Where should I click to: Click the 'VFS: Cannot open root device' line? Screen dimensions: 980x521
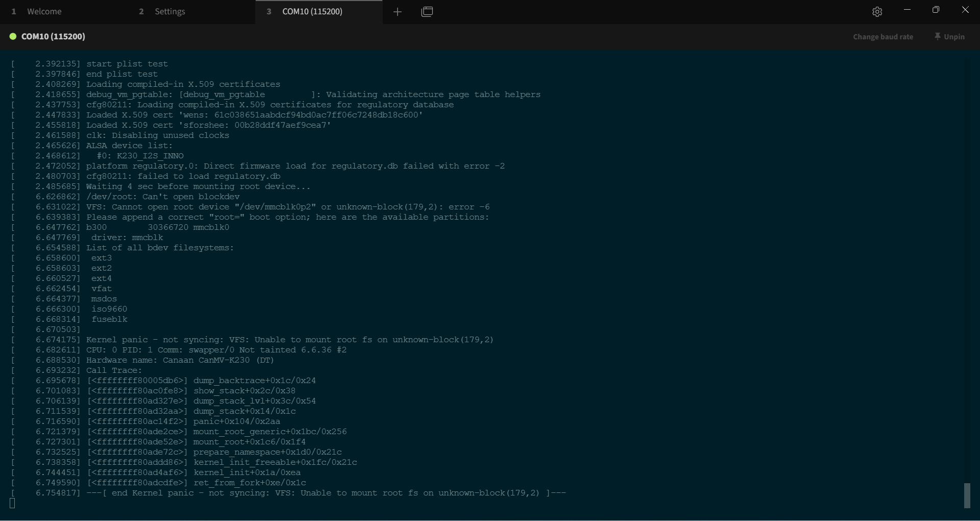(287, 207)
